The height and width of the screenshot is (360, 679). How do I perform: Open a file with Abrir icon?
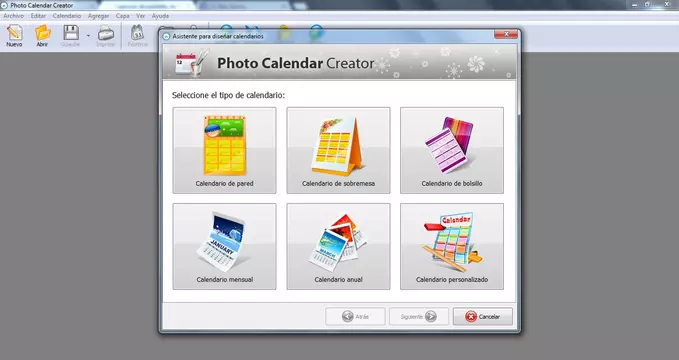(42, 36)
